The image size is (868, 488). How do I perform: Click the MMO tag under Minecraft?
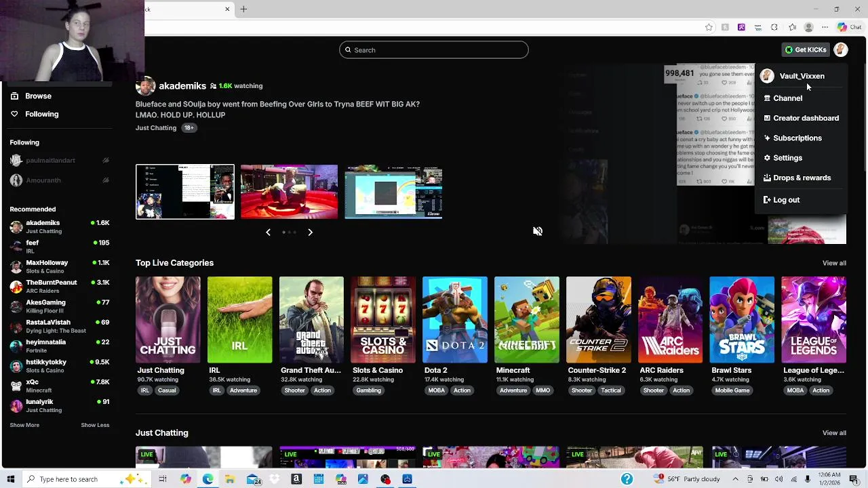pyautogui.click(x=543, y=390)
